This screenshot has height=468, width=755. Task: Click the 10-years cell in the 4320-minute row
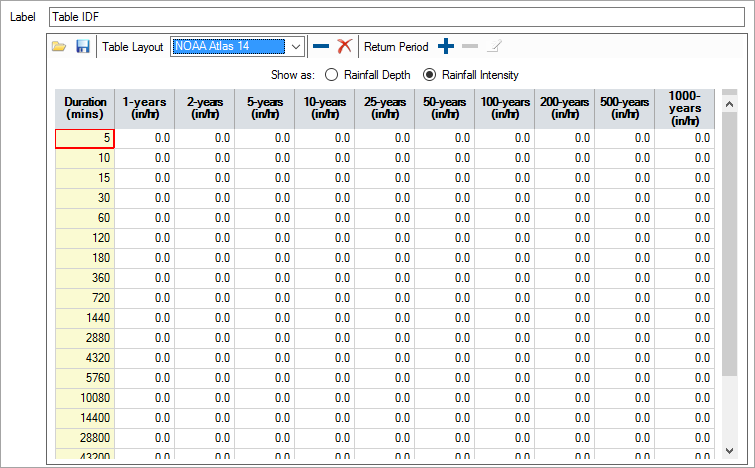click(x=325, y=359)
